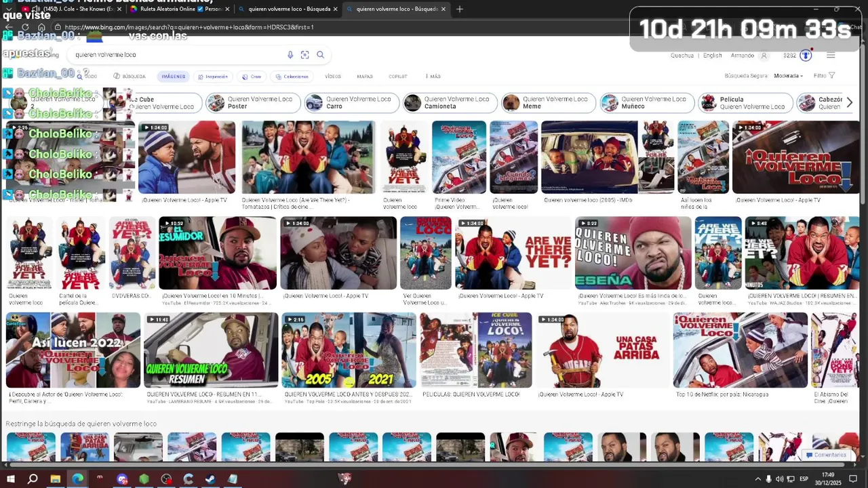Viewport: 868px width, 488px height.
Task: Open the Tomatazos Are We There Yet thumbnail
Action: [308, 157]
